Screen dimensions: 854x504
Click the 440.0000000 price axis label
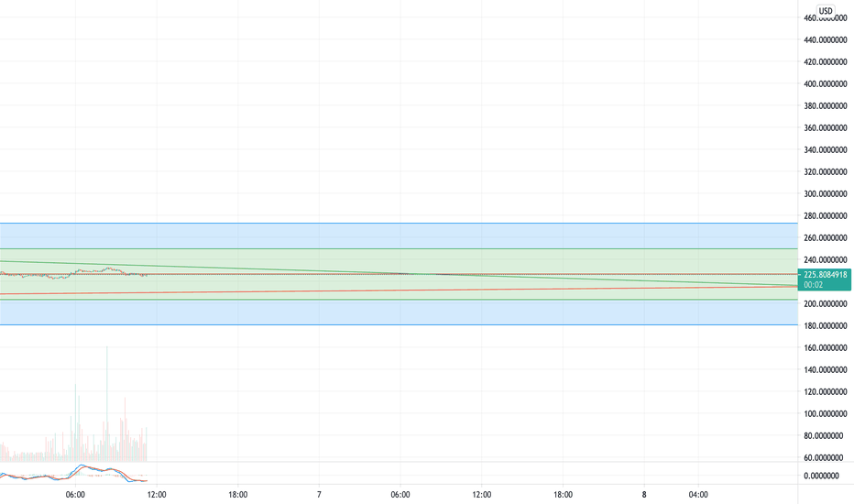[826, 39]
